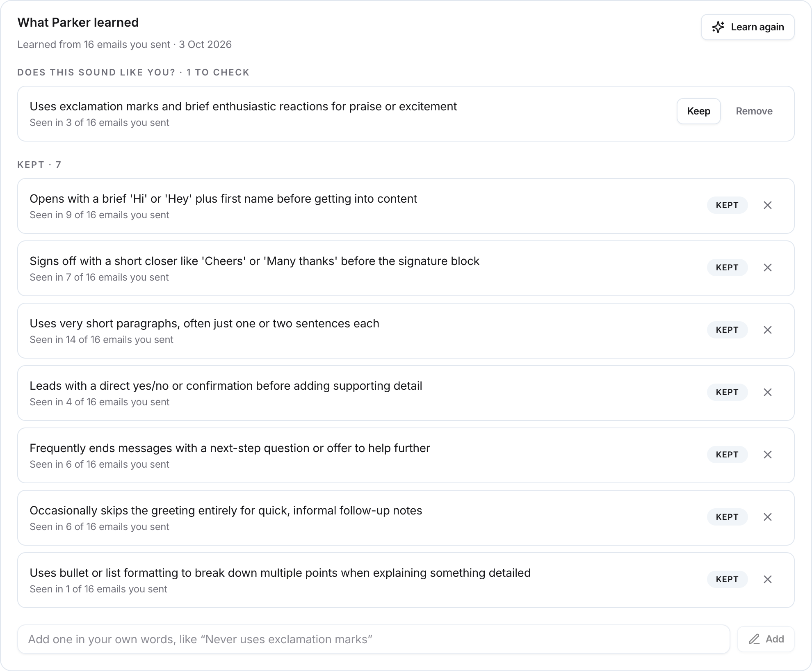Toggle KEPT badge on short paragraphs rule
812x672 pixels.
click(x=727, y=330)
